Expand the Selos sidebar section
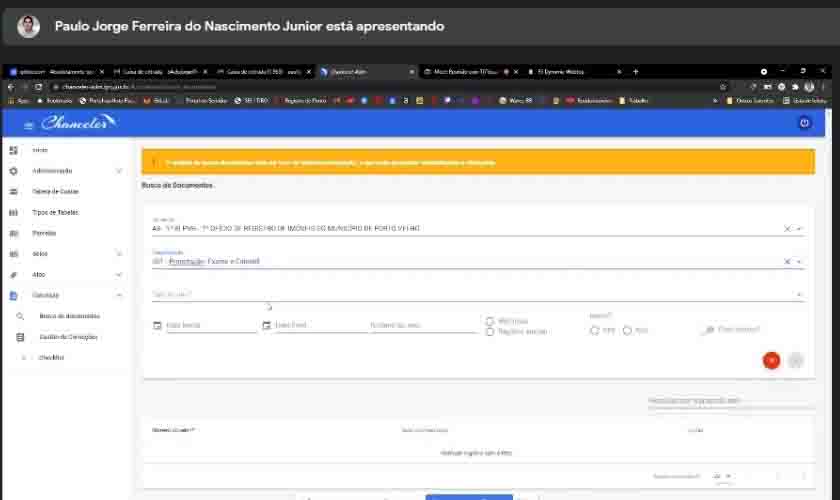Image resolution: width=840 pixels, height=500 pixels. pyautogui.click(x=119, y=253)
